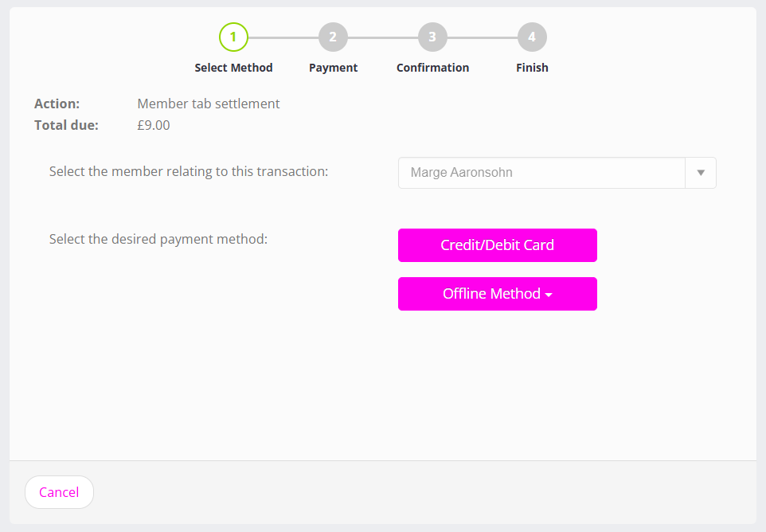Screen dimensions: 766x532
Task: Click the caret on Offline Method
Action: (x=549, y=295)
